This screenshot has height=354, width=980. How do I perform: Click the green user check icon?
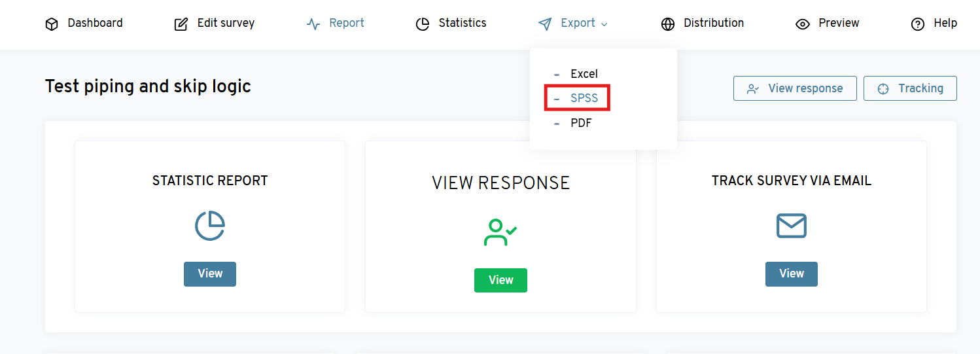pos(500,232)
